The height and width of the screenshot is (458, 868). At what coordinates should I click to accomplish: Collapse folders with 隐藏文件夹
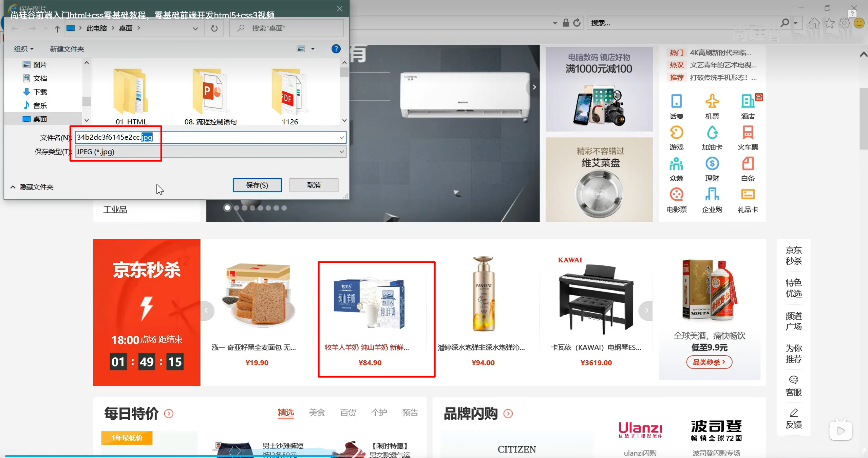(x=32, y=187)
